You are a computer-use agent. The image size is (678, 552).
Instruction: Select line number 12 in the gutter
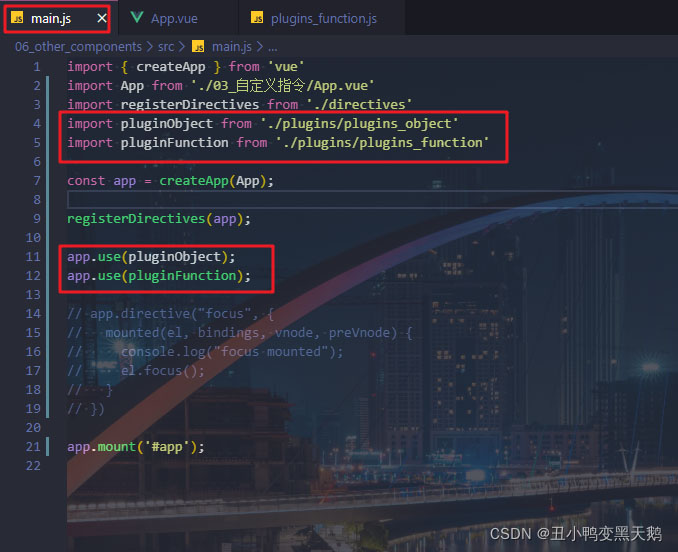(x=33, y=276)
